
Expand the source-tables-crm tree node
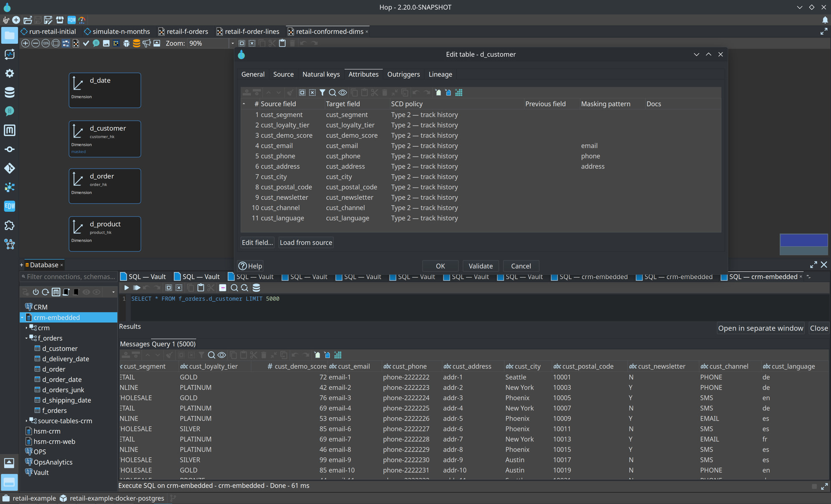click(27, 421)
